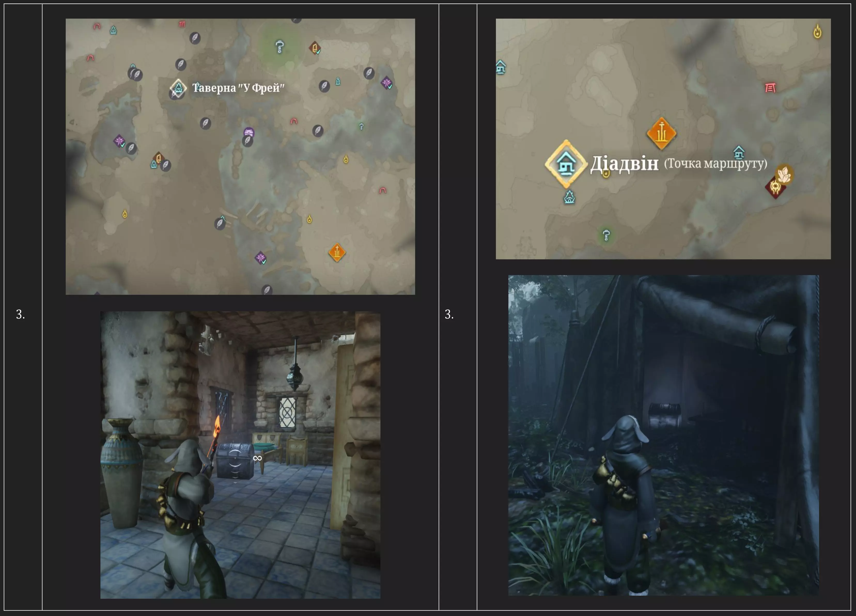This screenshot has height=616, width=856.
Task: Click the Діадвін location name text
Action: [x=624, y=164]
